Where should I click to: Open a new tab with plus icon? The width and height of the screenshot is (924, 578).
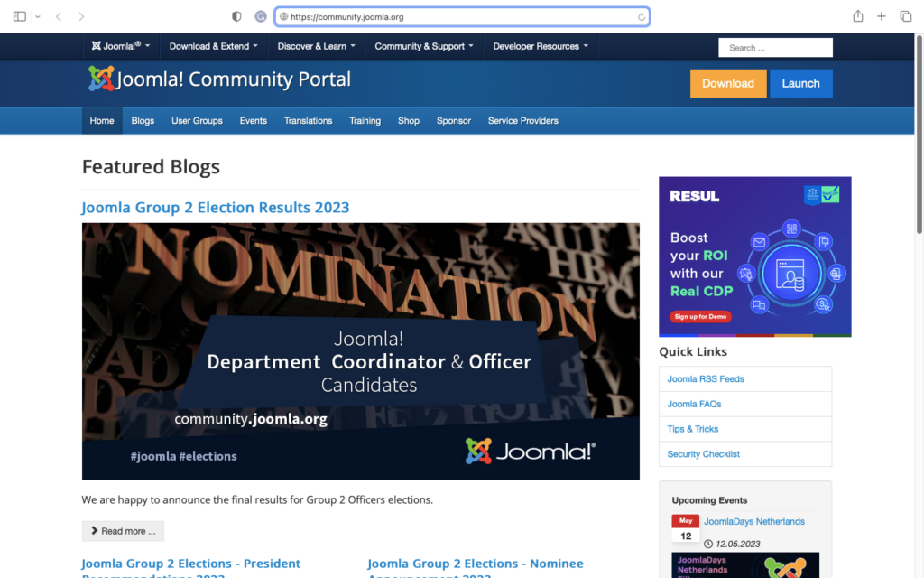(881, 16)
